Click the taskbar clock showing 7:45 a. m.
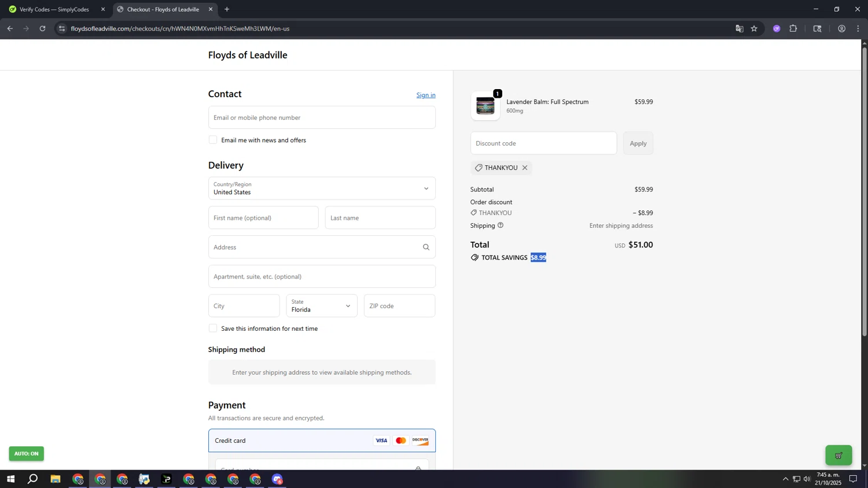The height and width of the screenshot is (488, 868). [x=828, y=479]
